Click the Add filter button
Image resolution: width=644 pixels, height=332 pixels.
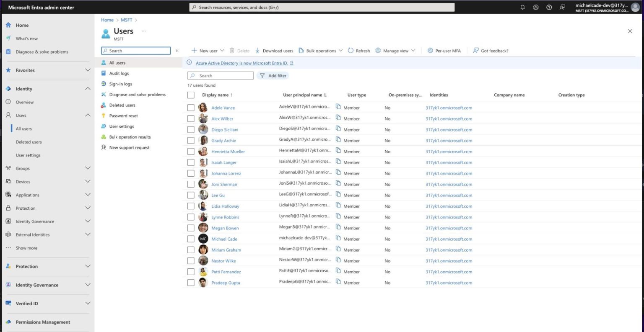click(x=273, y=75)
